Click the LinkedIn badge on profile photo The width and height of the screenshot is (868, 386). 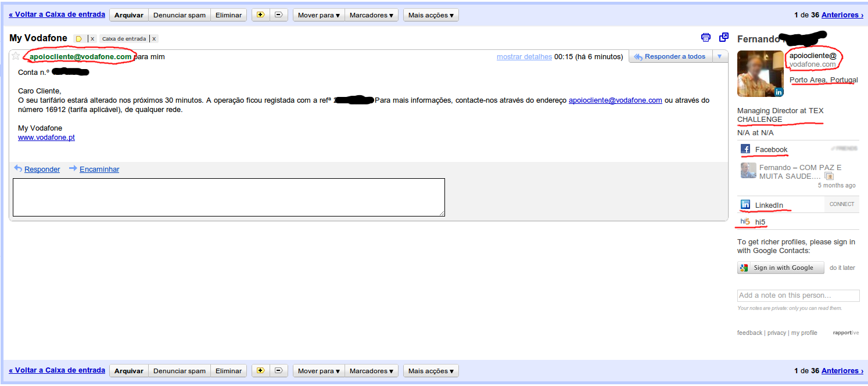click(779, 92)
